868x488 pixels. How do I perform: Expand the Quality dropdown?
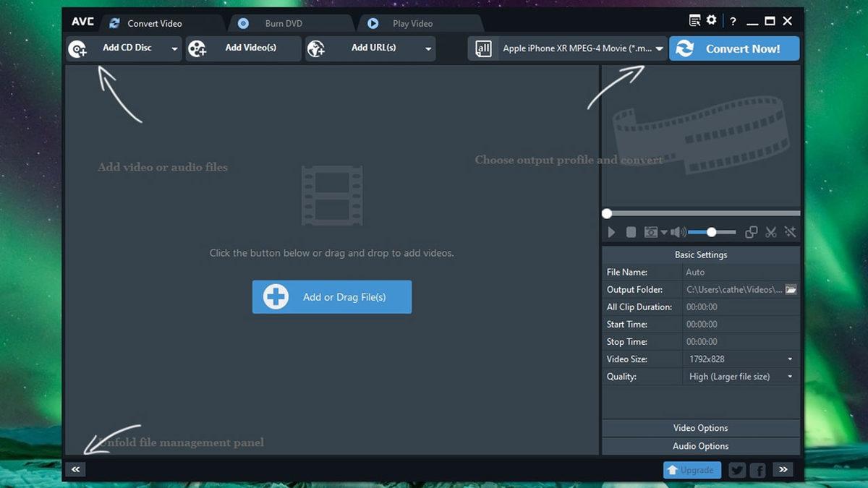[789, 376]
